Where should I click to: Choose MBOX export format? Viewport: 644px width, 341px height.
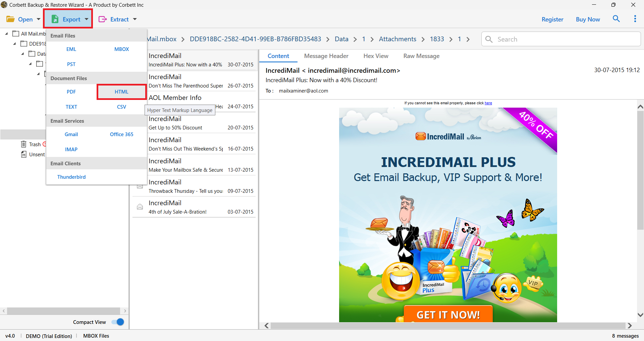click(121, 49)
